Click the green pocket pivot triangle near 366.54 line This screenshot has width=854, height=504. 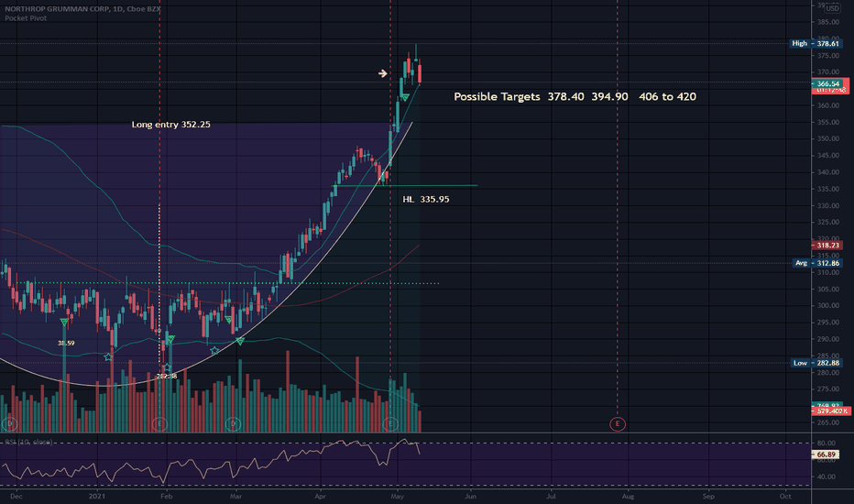(x=405, y=97)
